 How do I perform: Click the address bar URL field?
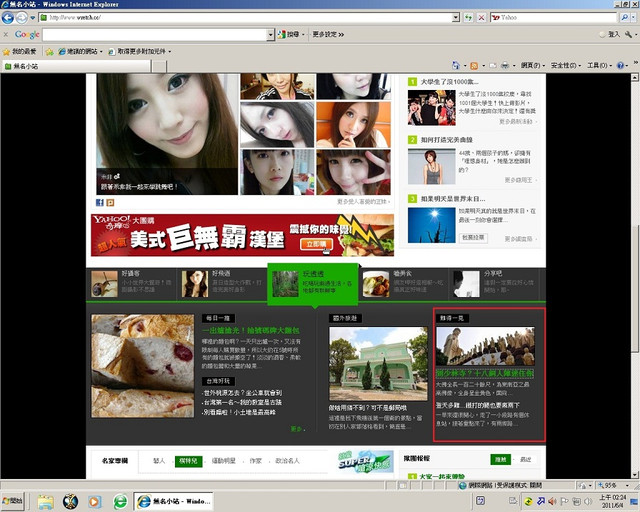point(246,18)
